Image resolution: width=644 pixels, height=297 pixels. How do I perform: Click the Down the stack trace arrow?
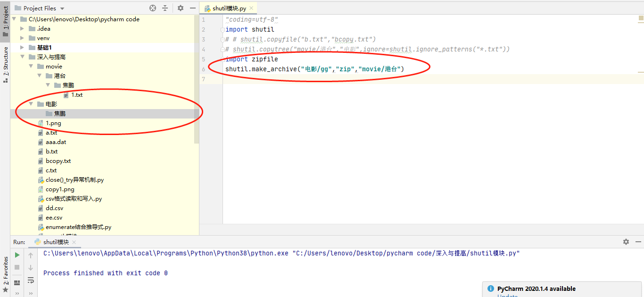(31, 268)
